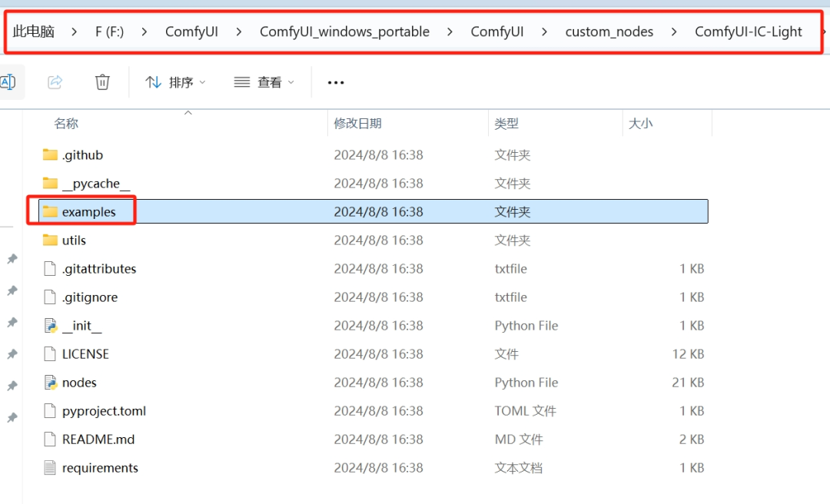830x504 pixels.
Task: Select the .gitignore file icon
Action: [x=50, y=297]
